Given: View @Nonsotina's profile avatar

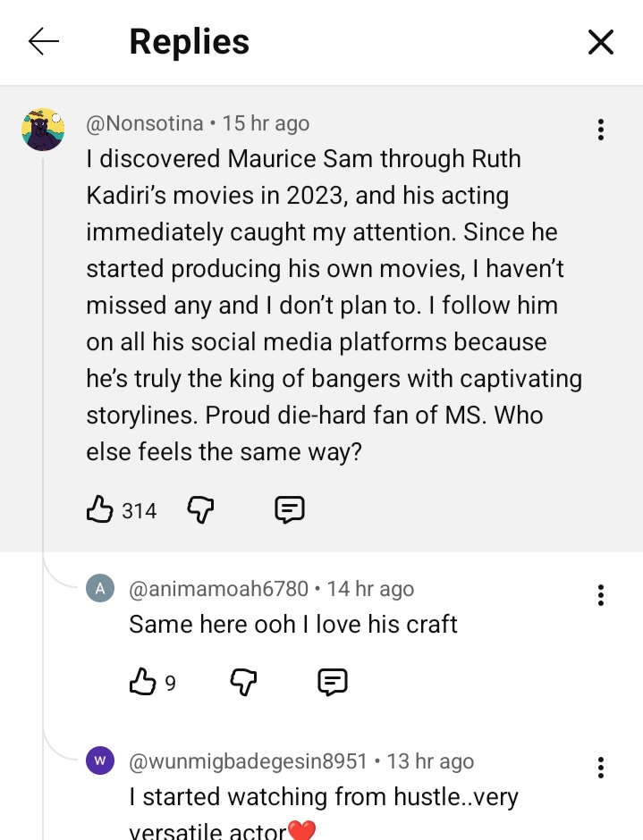Looking at the screenshot, I should pyautogui.click(x=42, y=130).
